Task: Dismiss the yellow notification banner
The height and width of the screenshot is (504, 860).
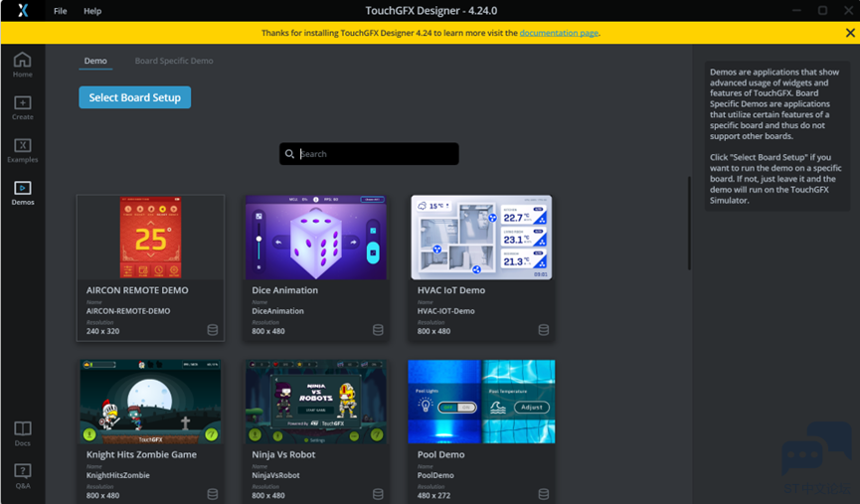Action: click(x=850, y=33)
